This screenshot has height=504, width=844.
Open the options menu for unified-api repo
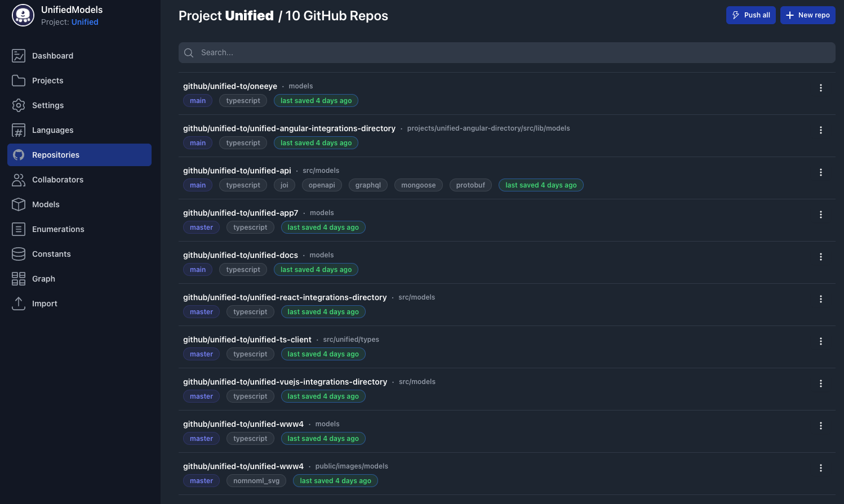coord(821,172)
